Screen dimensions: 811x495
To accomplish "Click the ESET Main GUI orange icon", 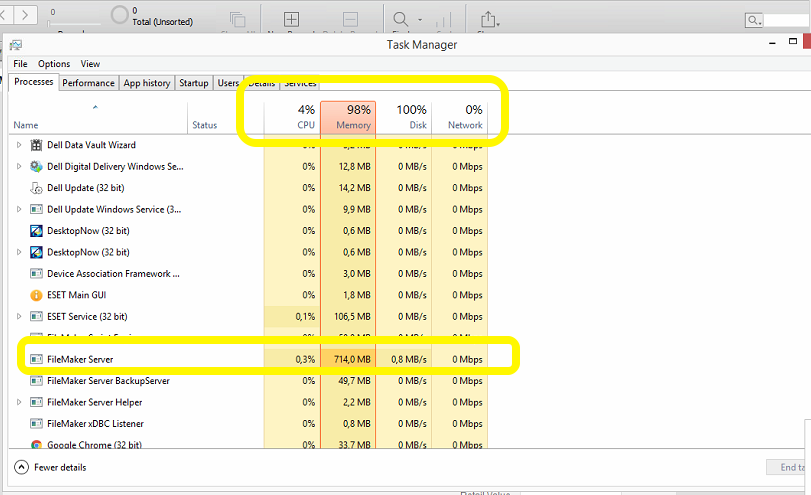I will (37, 295).
